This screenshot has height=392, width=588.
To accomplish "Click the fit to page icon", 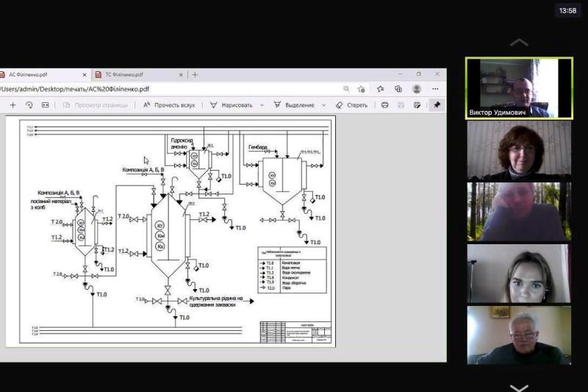I will [45, 105].
